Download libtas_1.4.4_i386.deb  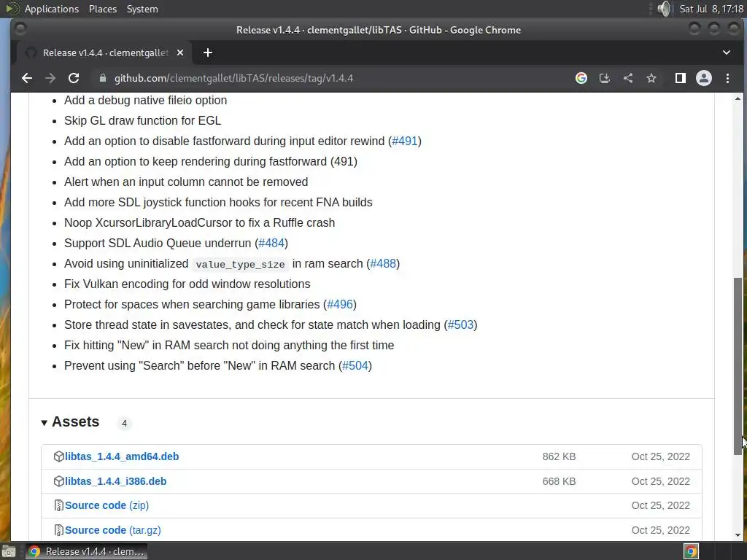pyautogui.click(x=116, y=481)
